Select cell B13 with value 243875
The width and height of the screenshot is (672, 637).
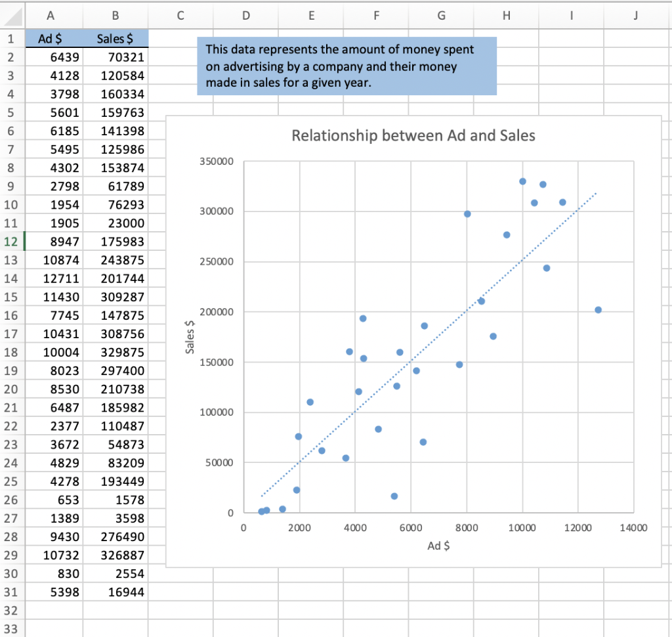pos(115,259)
